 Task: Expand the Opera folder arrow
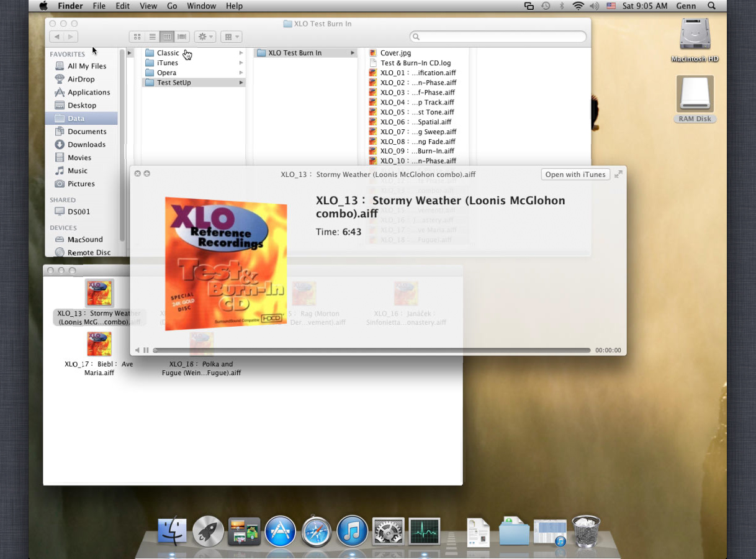coord(241,73)
